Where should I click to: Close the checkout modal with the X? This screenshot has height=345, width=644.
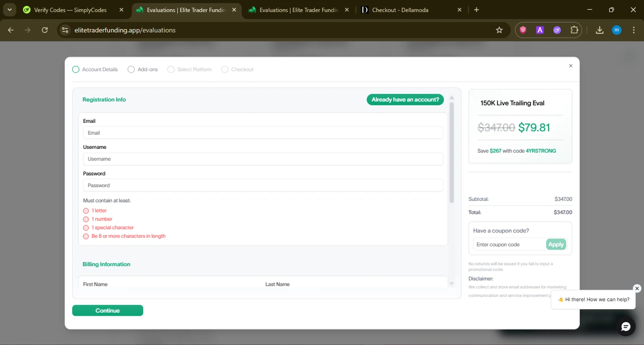[571, 66]
